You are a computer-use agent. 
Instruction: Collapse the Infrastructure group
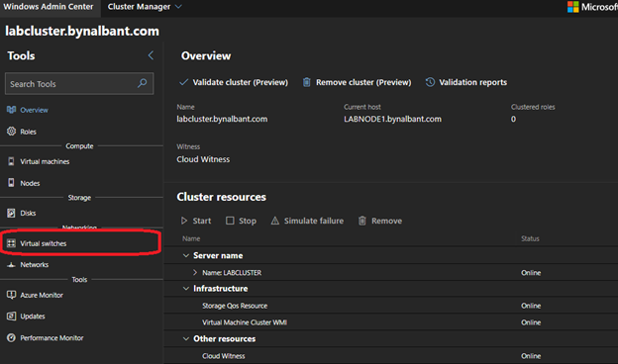(x=186, y=289)
